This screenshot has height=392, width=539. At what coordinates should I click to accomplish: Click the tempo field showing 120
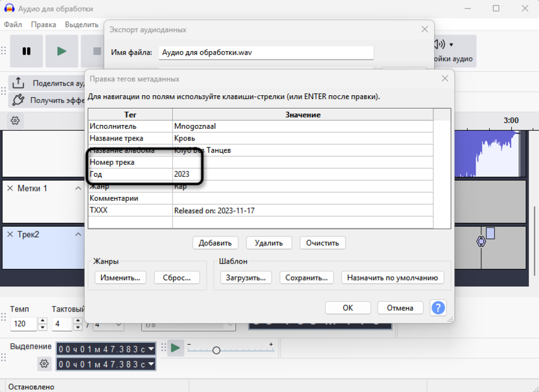23,324
